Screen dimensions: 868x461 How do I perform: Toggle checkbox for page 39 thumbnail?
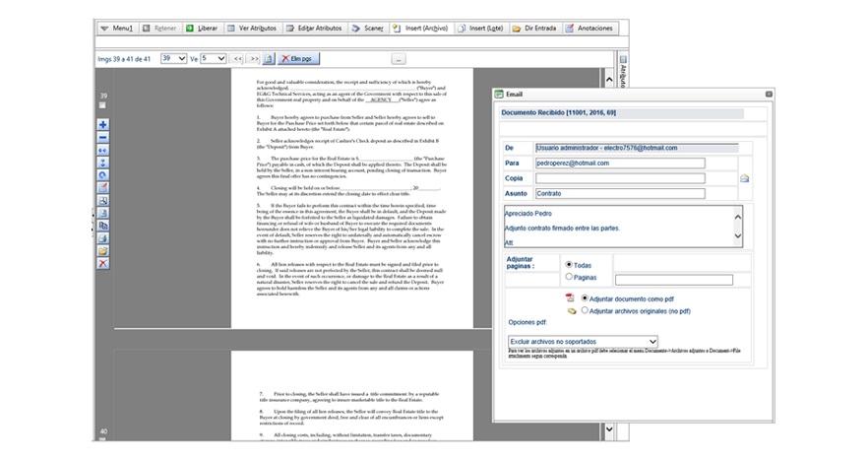pyautogui.click(x=102, y=105)
